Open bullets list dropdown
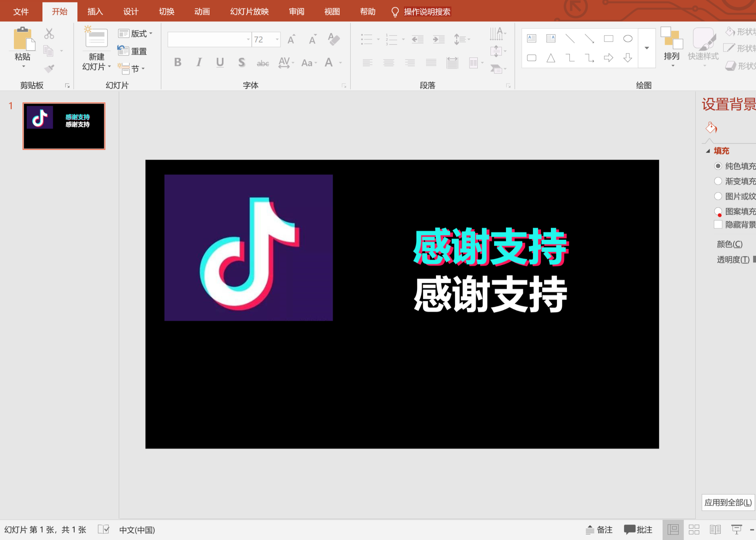Viewport: 756px width, 540px height. click(x=378, y=39)
